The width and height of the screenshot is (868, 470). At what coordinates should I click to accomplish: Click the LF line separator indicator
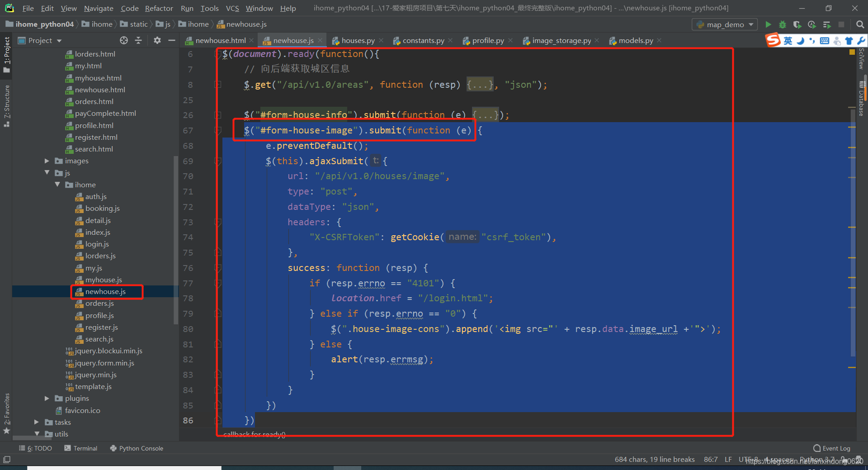(x=728, y=460)
